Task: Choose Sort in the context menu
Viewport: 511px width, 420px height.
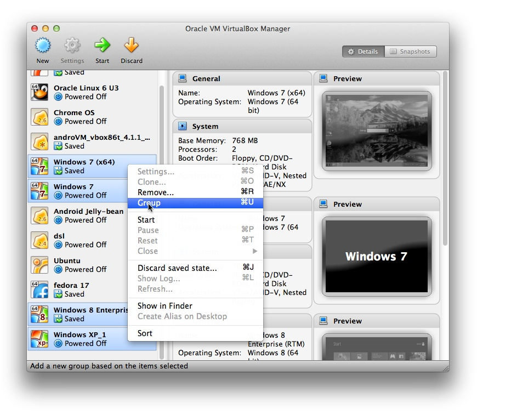Action: (x=145, y=333)
